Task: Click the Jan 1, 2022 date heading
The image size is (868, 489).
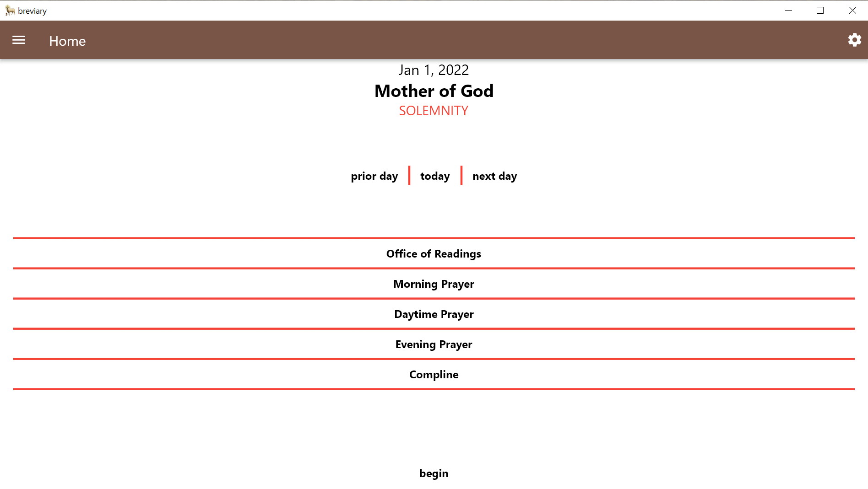Action: click(x=434, y=70)
